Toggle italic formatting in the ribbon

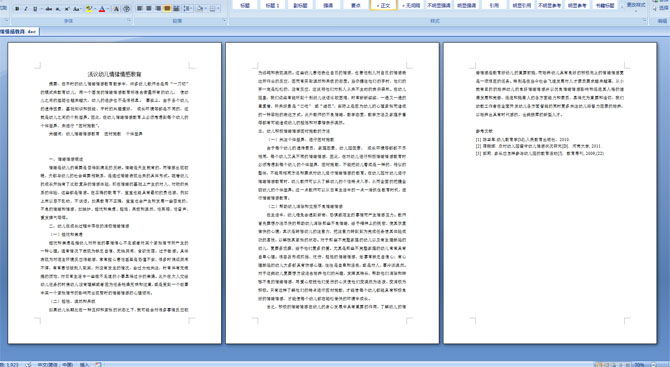coord(26,9)
